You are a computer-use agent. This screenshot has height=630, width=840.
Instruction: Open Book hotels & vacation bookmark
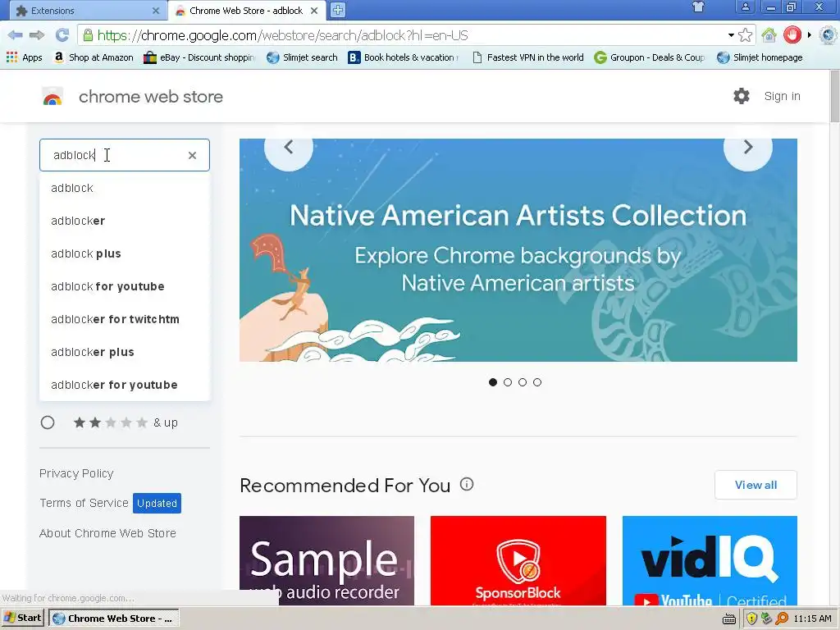404,57
